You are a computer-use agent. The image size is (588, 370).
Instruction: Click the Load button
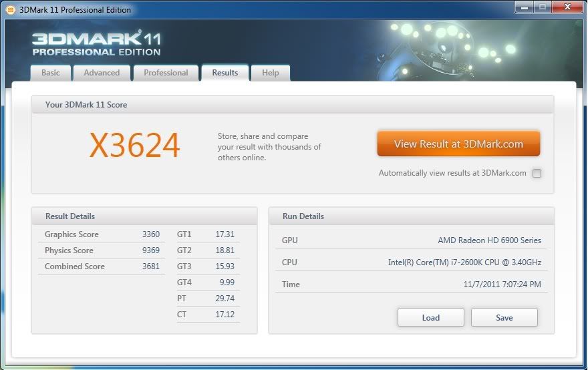pos(431,317)
